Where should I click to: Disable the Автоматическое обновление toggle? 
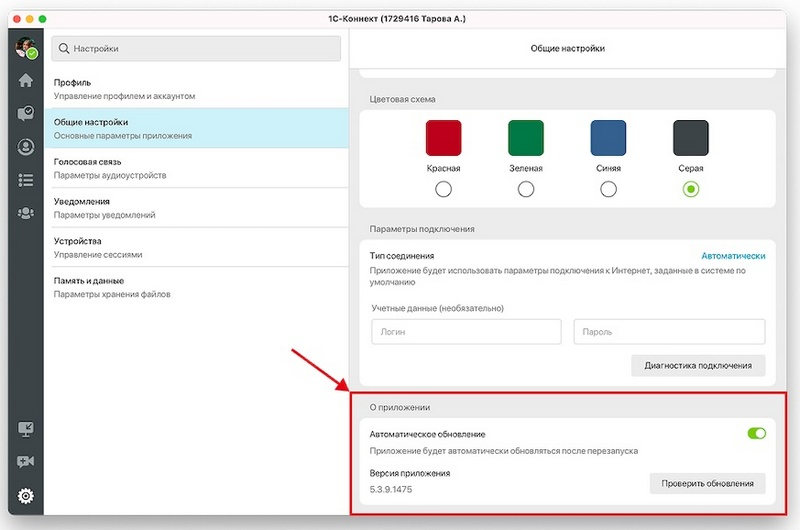[756, 434]
